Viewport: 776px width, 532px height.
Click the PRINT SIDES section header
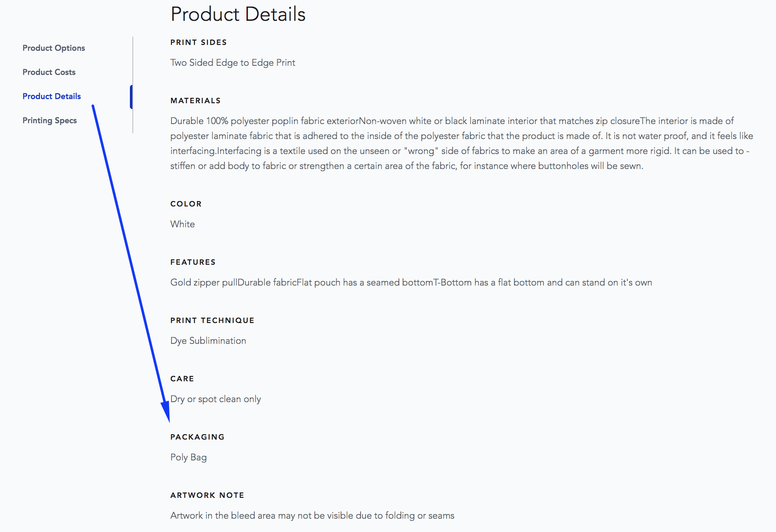[199, 42]
